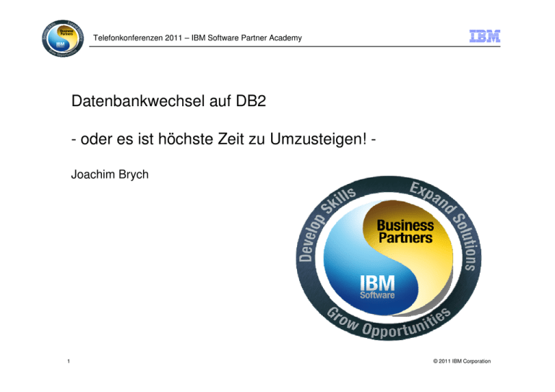The image size is (555, 392).
Task: Click subtitle 'oder es ist höchste Zeit zu Umzusteigen!'
Action: (224, 139)
